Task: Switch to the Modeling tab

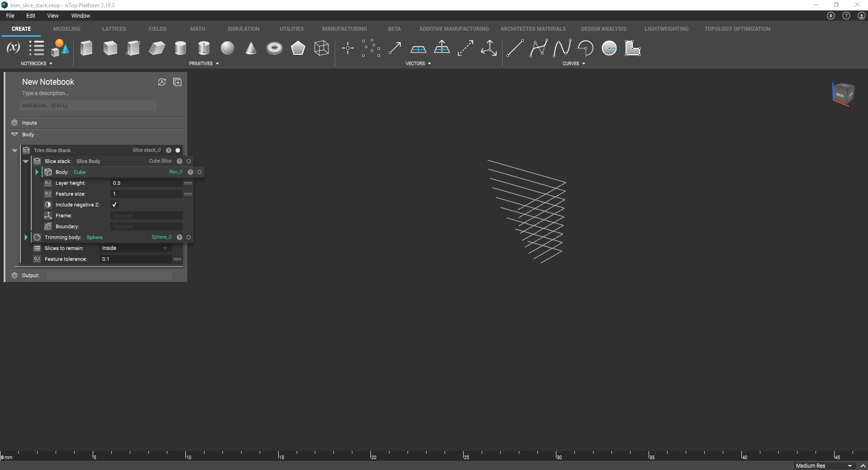Action: coord(67,29)
